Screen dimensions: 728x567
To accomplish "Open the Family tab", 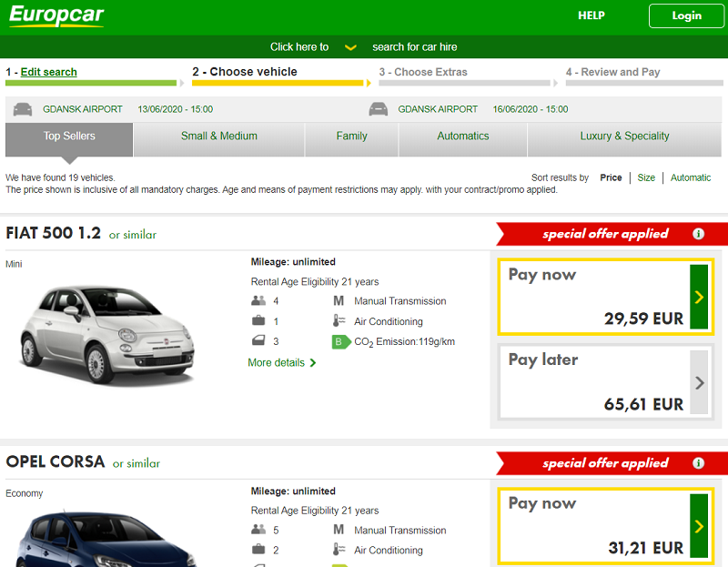I will coord(351,139).
